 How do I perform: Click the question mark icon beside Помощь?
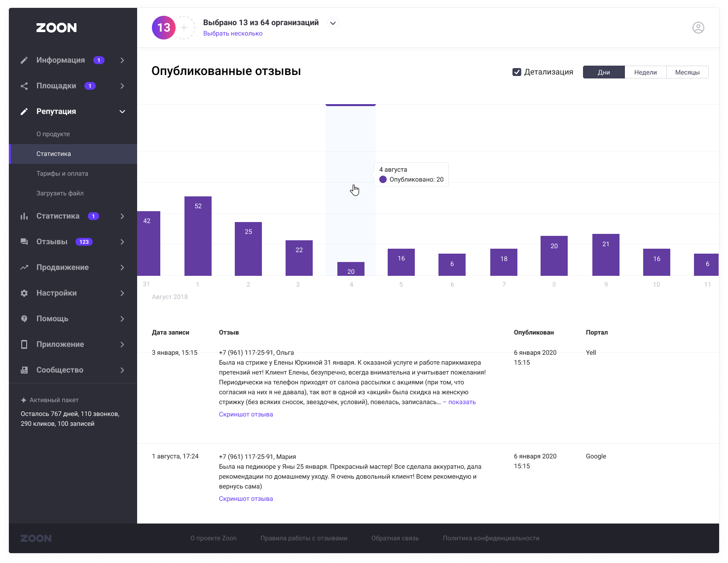coord(24,319)
